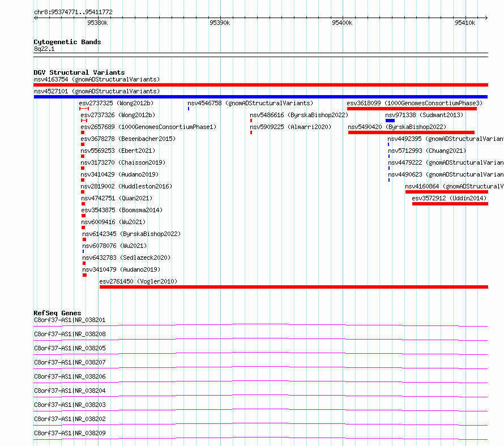Open gene C8orf37-AS1|NR_038204
The image size is (504, 446).
pos(70,391)
